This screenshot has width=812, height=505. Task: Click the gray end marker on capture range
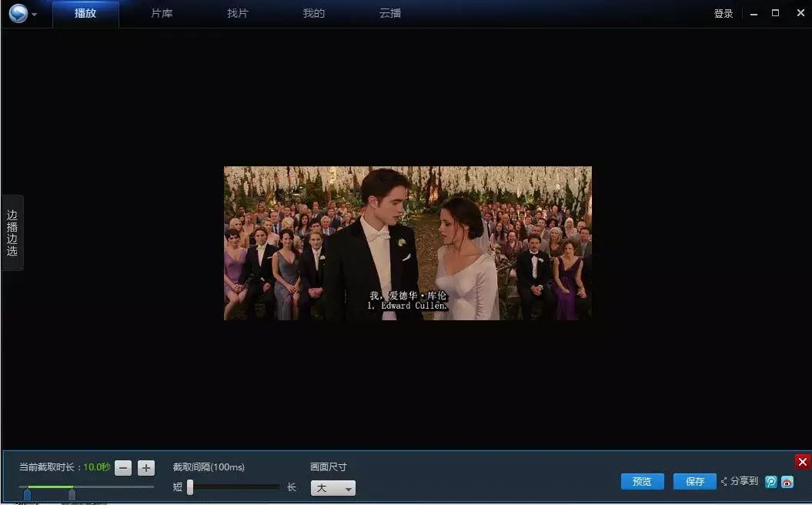click(72, 495)
